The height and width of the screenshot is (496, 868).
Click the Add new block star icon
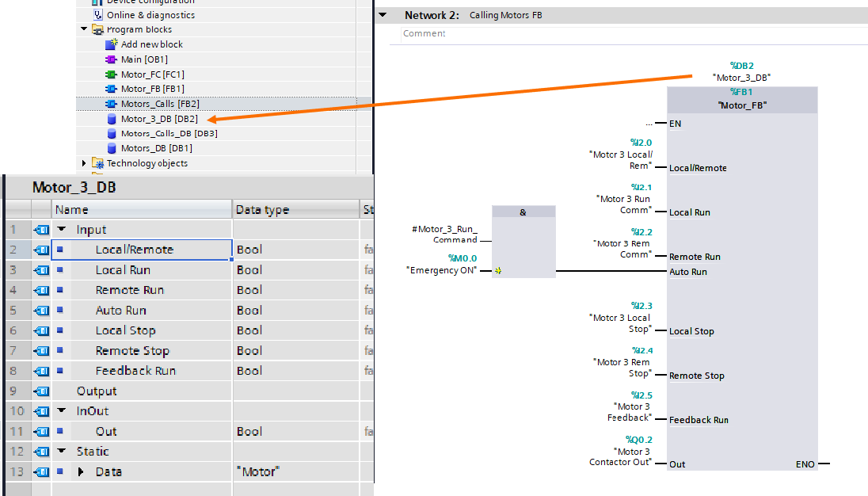click(x=111, y=44)
